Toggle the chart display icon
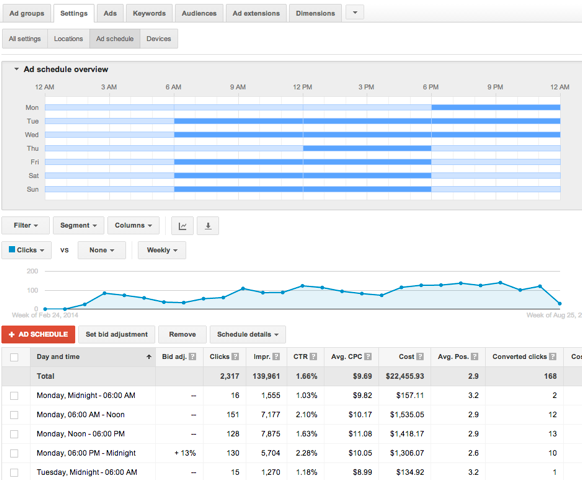This screenshot has height=480, width=582. coord(182,226)
